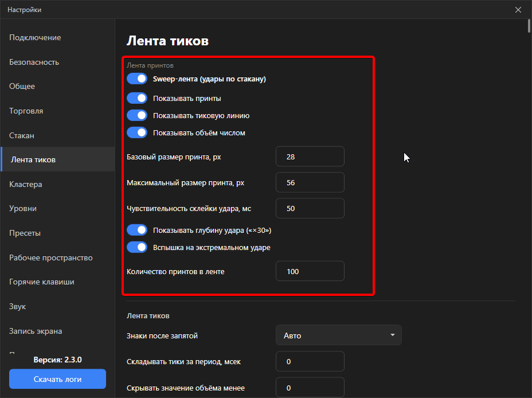Select the Звук section
This screenshot has height=398, width=532.
pos(58,306)
